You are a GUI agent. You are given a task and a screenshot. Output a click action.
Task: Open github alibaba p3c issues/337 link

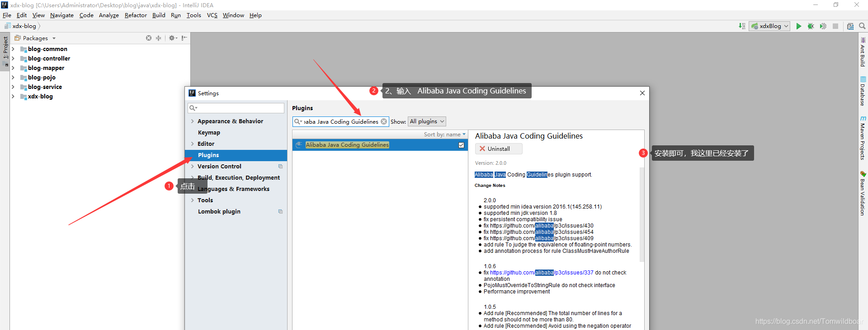pos(542,273)
